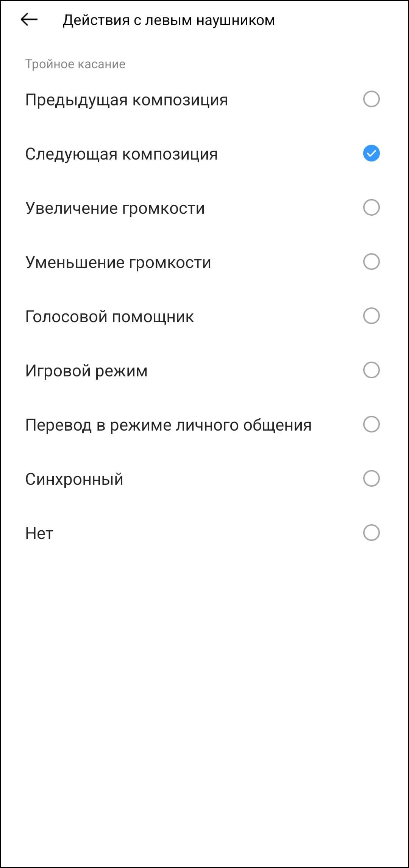The width and height of the screenshot is (409, 868).
Task: Tap the Синхронный option text
Action: tap(74, 479)
